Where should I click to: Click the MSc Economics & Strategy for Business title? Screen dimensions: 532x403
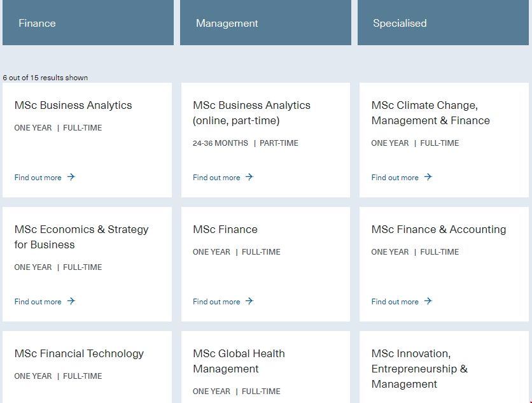point(81,237)
